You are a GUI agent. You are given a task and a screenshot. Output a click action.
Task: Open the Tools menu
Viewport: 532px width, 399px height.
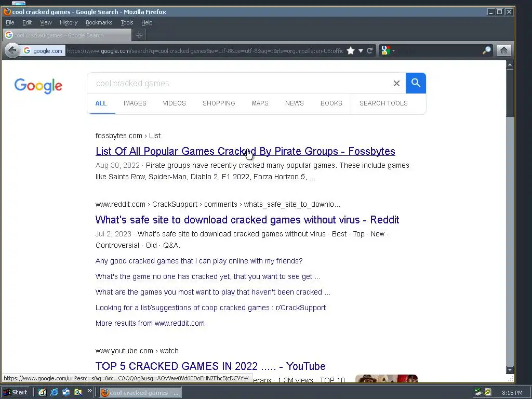tap(127, 22)
